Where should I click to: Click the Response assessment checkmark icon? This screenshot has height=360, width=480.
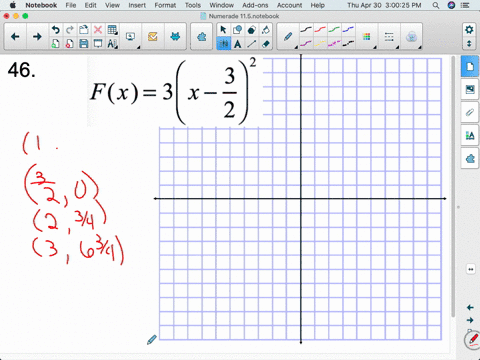[153, 37]
